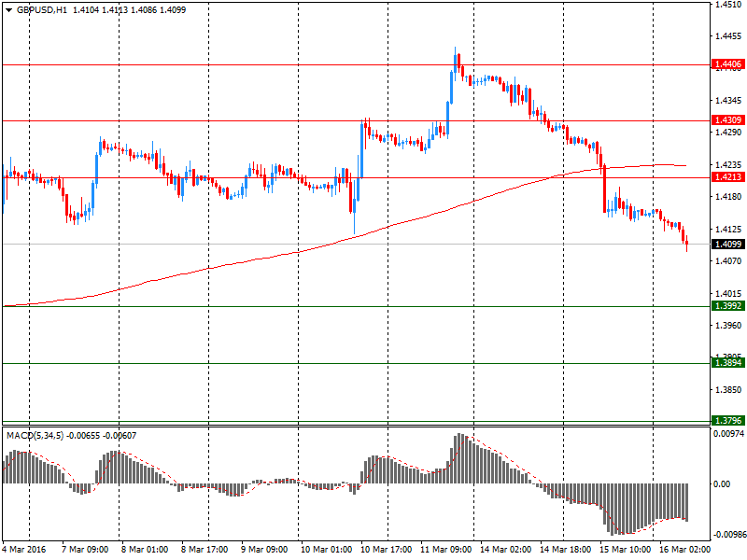This screenshot has height=560, width=747.
Task: Click the 10 Mar 01:00 time axis label
Action: pos(326,550)
